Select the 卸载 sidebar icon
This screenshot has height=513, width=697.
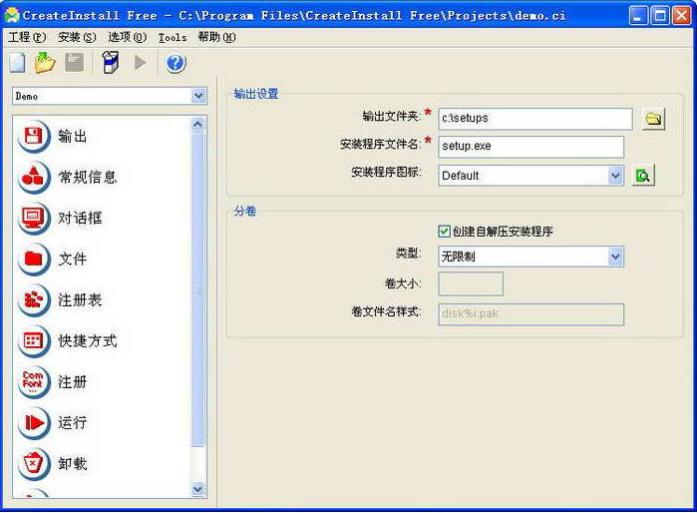pos(34,464)
